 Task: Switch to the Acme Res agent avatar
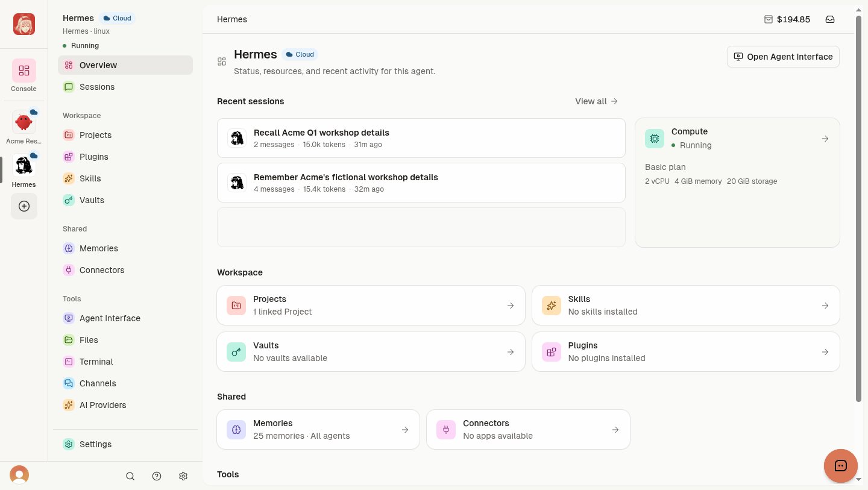point(24,122)
